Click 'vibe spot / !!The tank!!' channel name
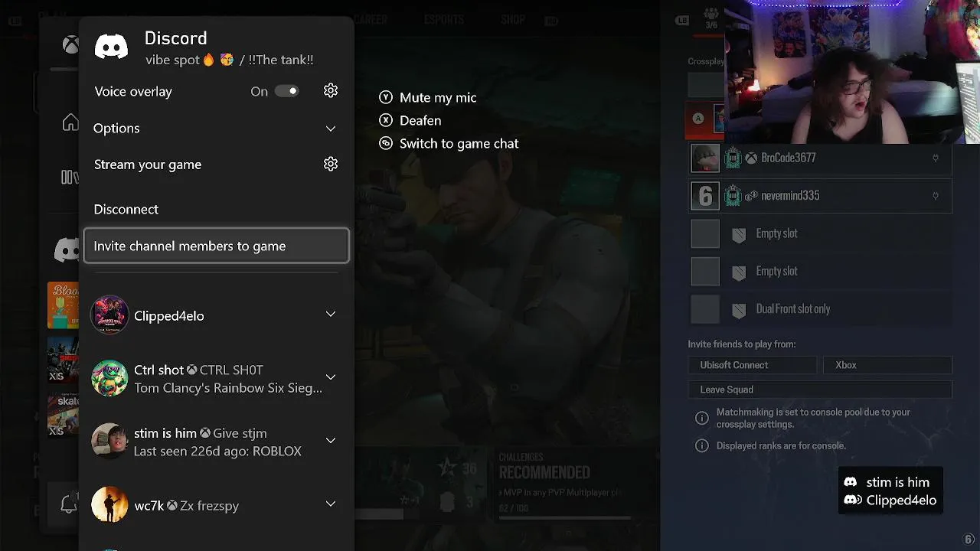The height and width of the screenshot is (551, 980). pyautogui.click(x=229, y=60)
